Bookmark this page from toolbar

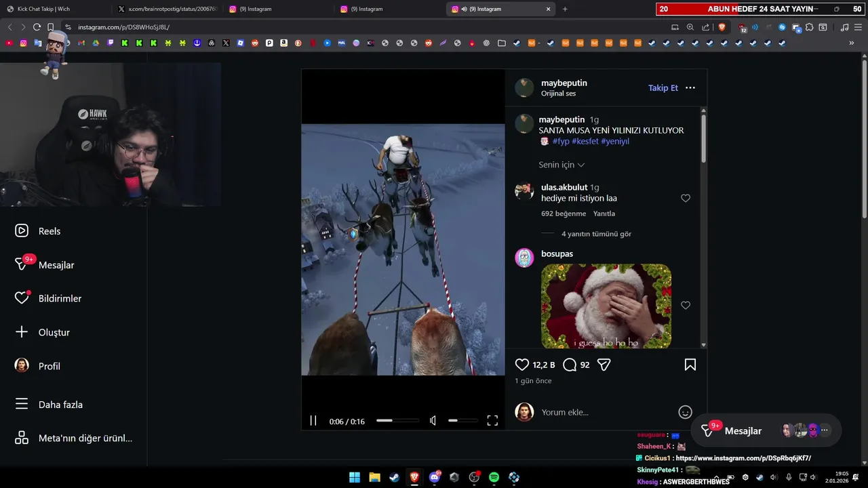(51, 27)
